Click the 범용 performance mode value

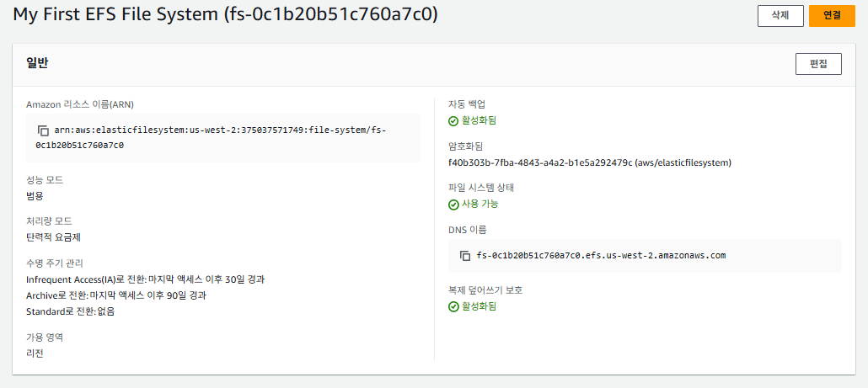click(x=35, y=196)
